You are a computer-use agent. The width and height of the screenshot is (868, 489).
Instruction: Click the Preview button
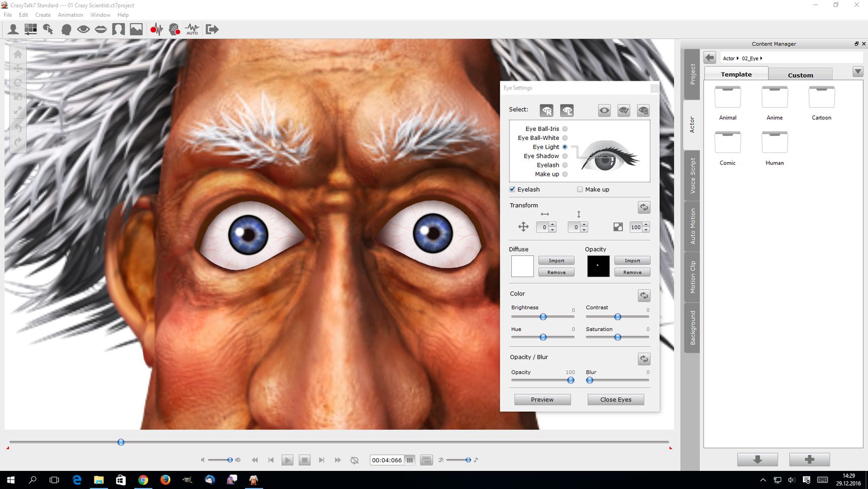(542, 400)
